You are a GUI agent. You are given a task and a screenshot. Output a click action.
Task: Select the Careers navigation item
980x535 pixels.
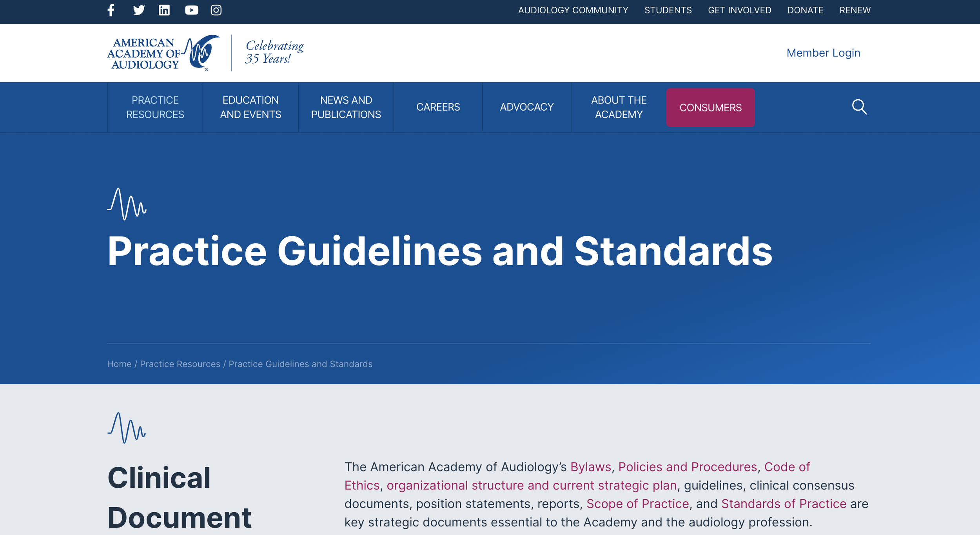pos(438,107)
